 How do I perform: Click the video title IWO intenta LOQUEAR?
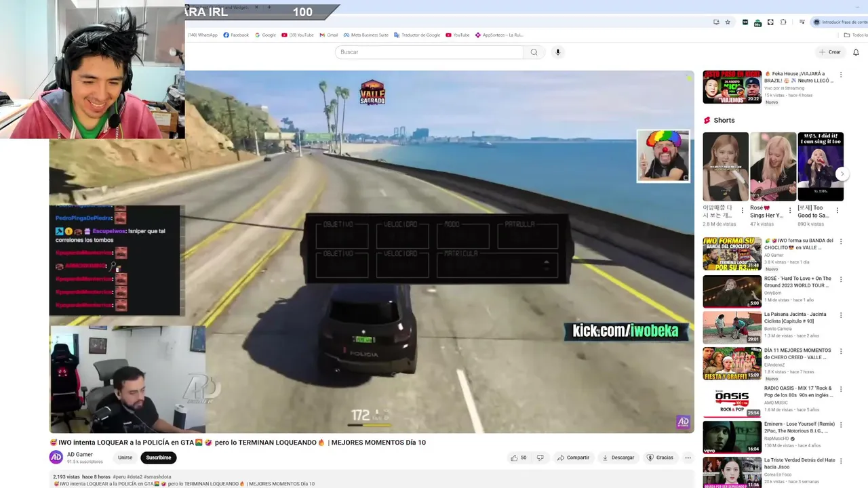pyautogui.click(x=238, y=443)
